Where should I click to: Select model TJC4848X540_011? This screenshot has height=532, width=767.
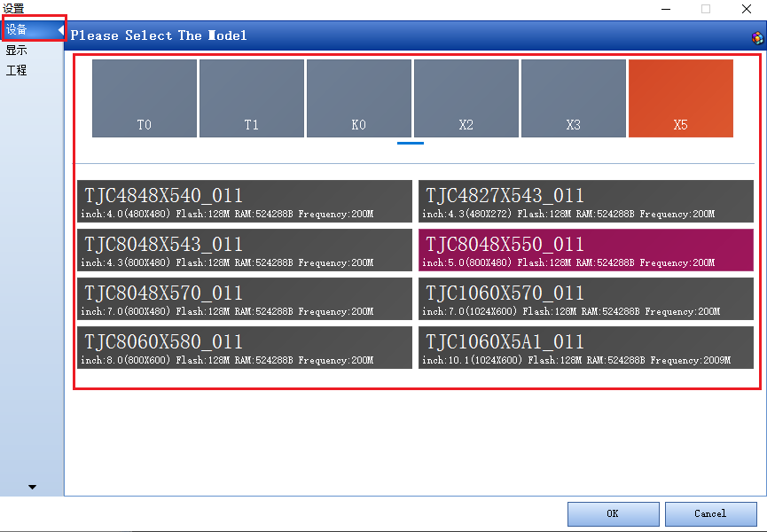click(x=245, y=201)
